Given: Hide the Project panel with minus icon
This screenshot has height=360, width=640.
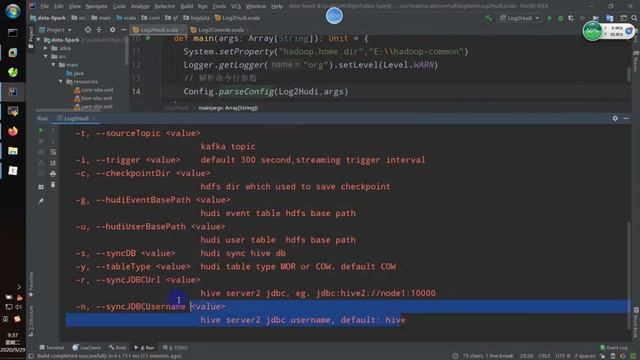Looking at the screenshot, I should tap(124, 30).
